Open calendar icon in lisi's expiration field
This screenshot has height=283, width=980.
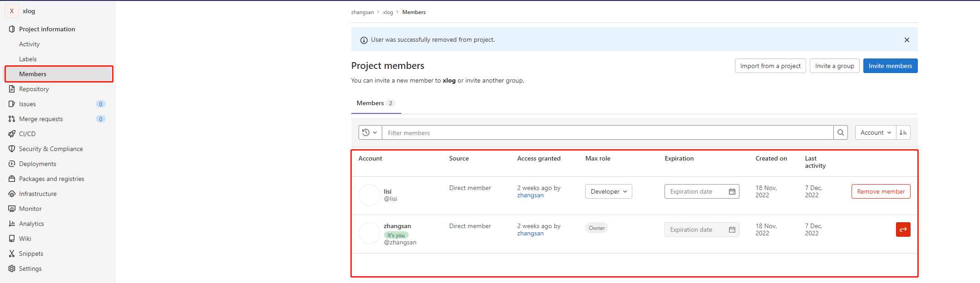(x=732, y=191)
